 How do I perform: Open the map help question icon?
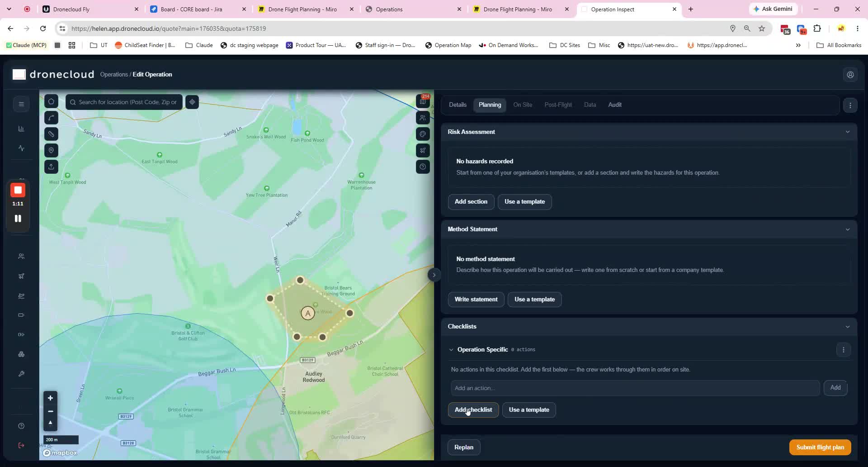[423, 167]
